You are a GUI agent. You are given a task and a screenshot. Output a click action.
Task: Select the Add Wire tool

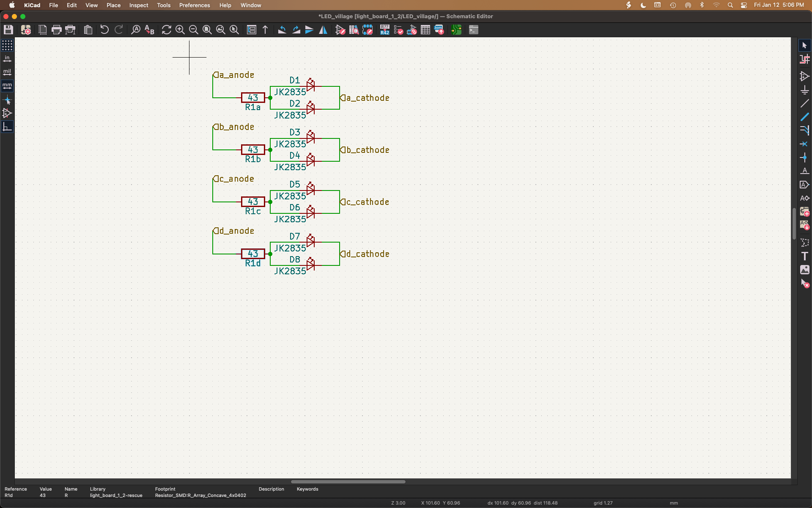[804, 103]
